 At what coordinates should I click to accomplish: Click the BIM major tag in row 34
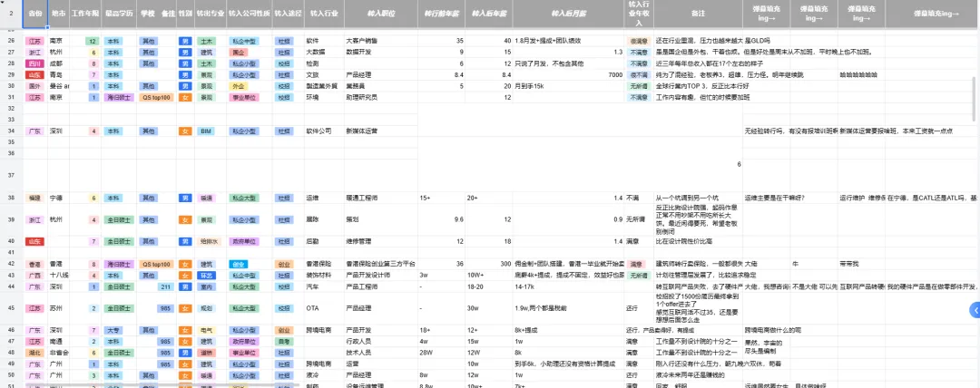pos(206,131)
